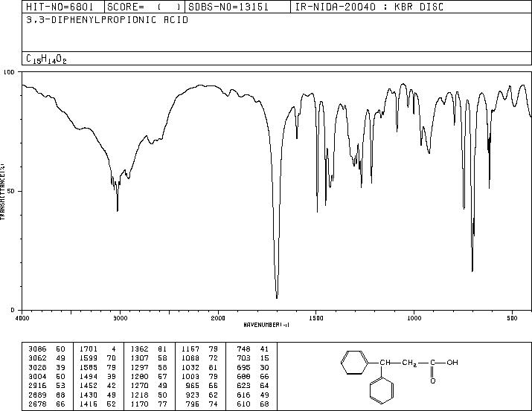Select peak table entry 796
Viewport: 532px width, 411px height.
(x=202, y=404)
